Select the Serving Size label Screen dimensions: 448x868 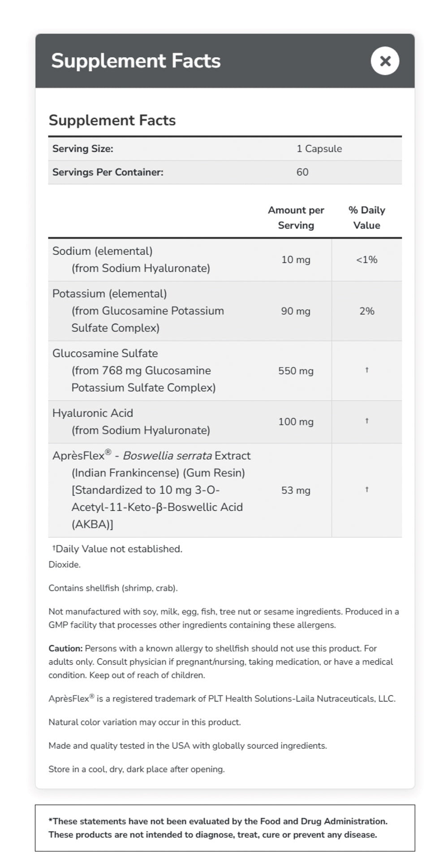pos(82,149)
